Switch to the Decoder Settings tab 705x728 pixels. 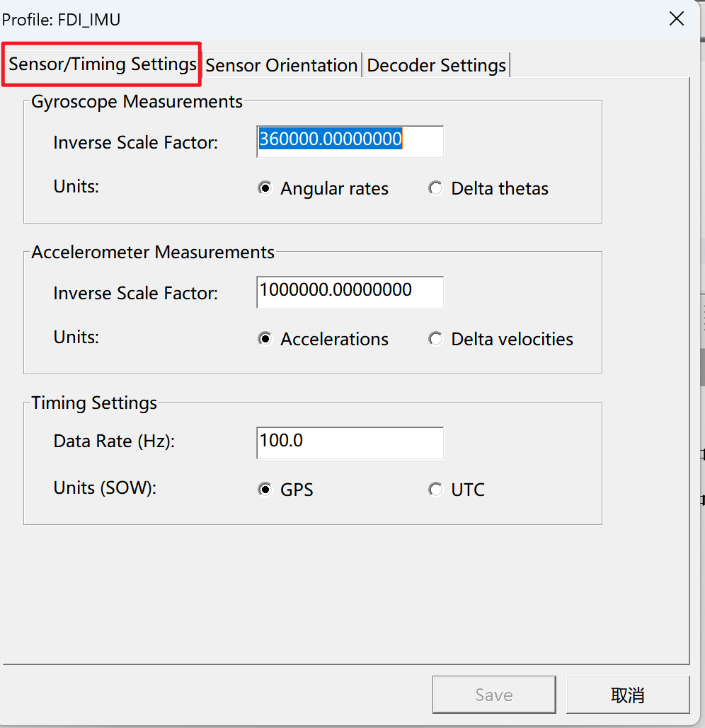(436, 65)
